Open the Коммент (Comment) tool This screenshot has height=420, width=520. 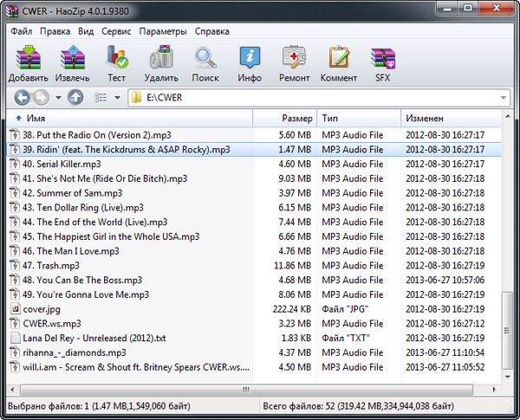[x=338, y=63]
